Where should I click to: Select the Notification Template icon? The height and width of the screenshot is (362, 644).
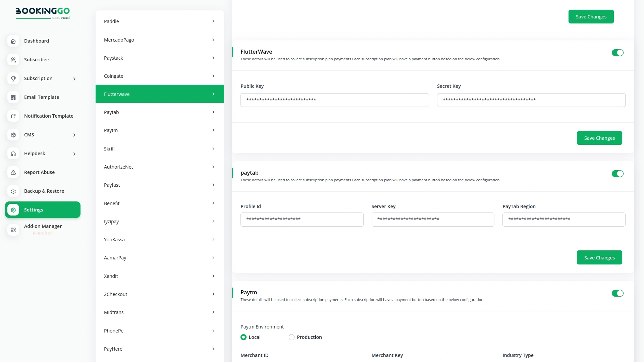13,116
